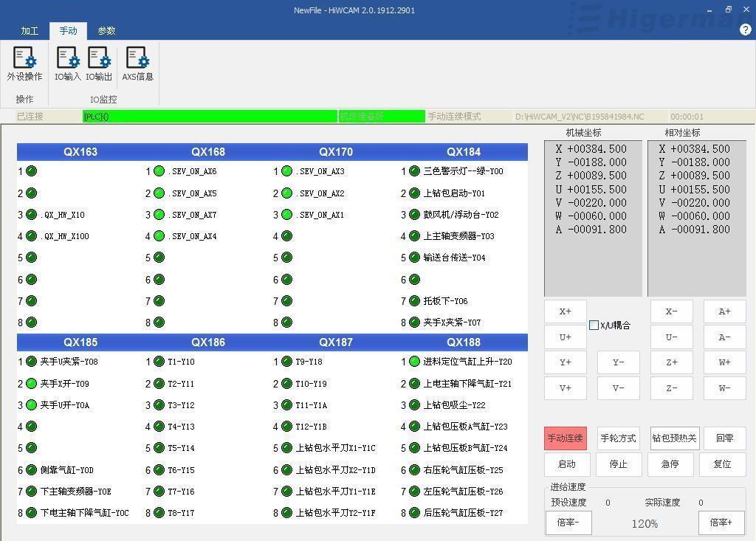Toggle the .QX_HW_X10 output LED
756x541 pixels.
31,215
